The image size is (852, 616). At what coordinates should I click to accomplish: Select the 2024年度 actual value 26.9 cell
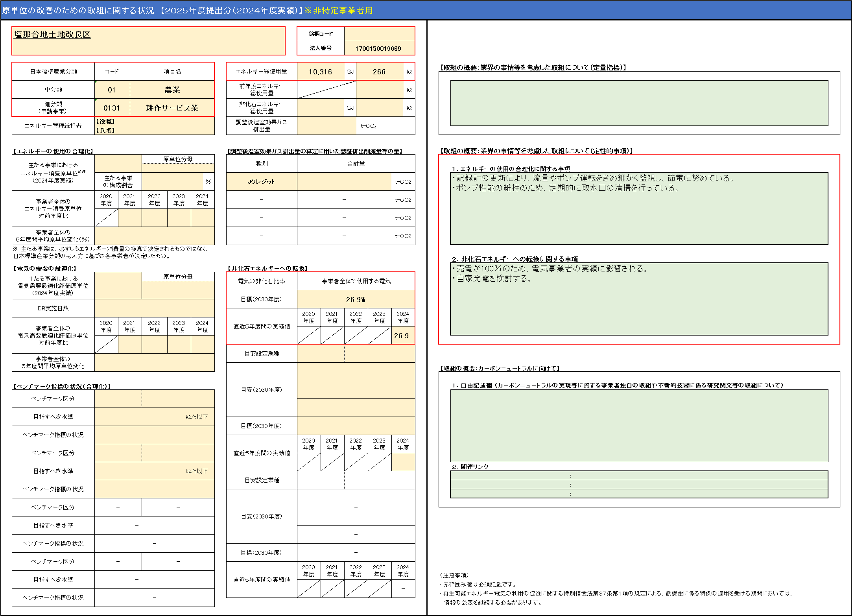pyautogui.click(x=402, y=336)
